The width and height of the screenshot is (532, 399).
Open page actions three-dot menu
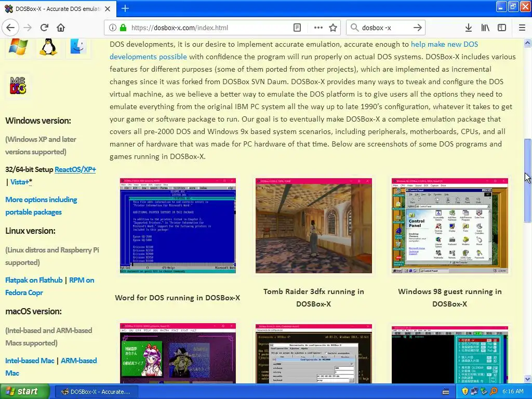click(318, 28)
